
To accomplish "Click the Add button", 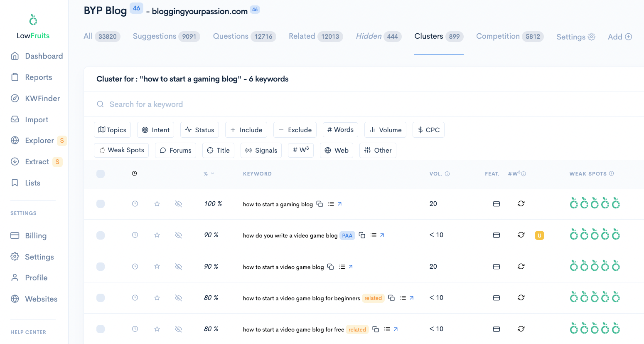I will 620,37.
